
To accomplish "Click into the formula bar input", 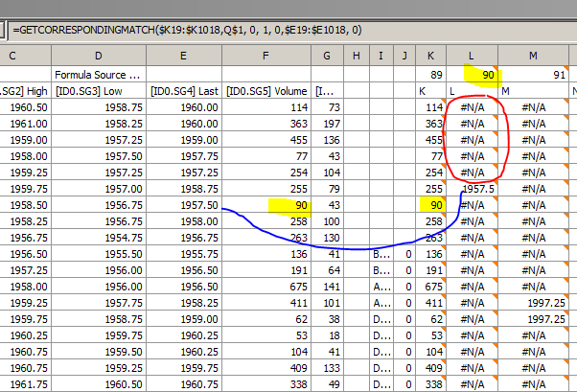I will (x=288, y=31).
